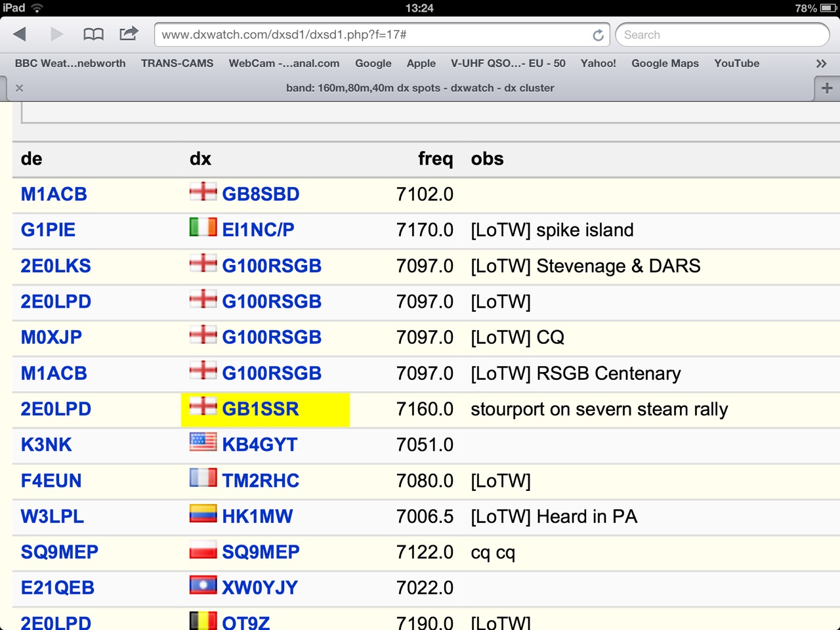Open the Yahoo! bookmark
The height and width of the screenshot is (630, 840).
(598, 64)
